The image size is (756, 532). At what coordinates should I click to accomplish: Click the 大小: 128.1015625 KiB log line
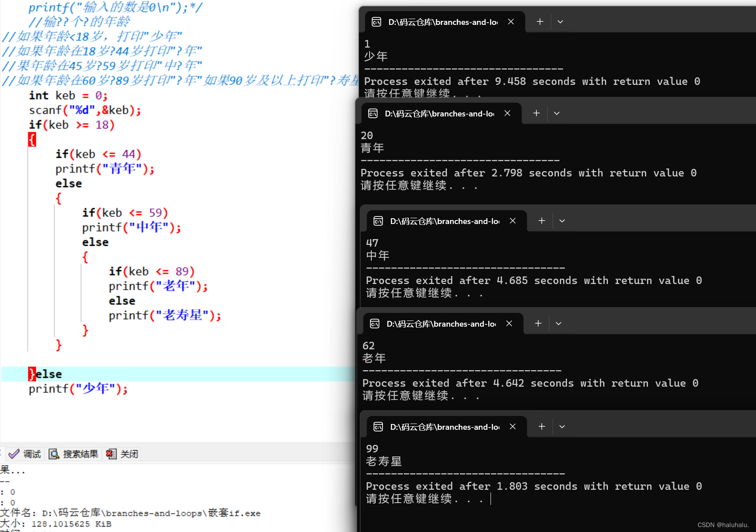click(56, 524)
